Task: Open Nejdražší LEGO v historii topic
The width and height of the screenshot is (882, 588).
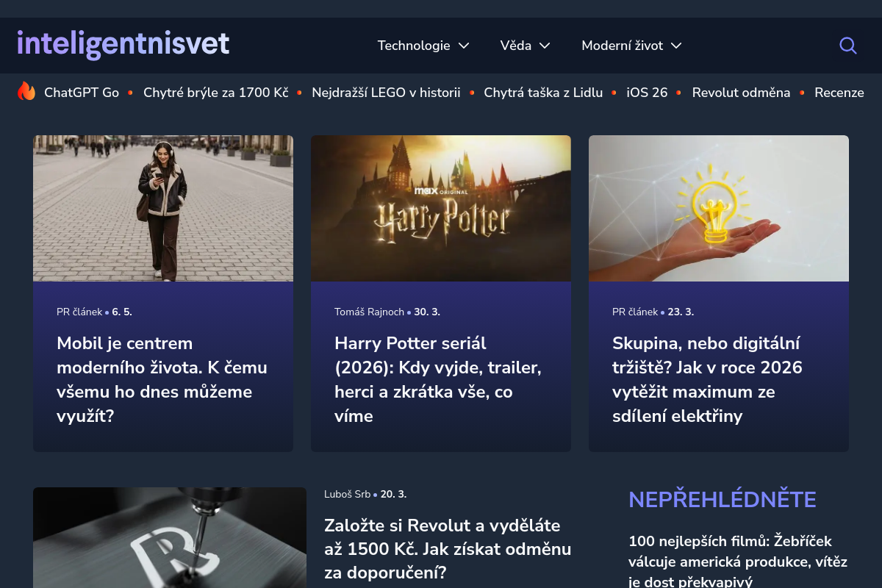Action: click(386, 93)
